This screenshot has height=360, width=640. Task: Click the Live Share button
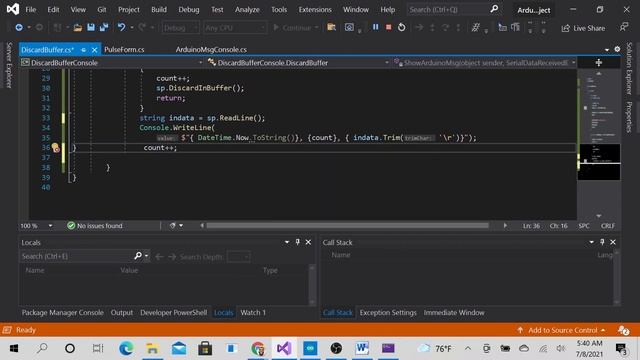583,28
